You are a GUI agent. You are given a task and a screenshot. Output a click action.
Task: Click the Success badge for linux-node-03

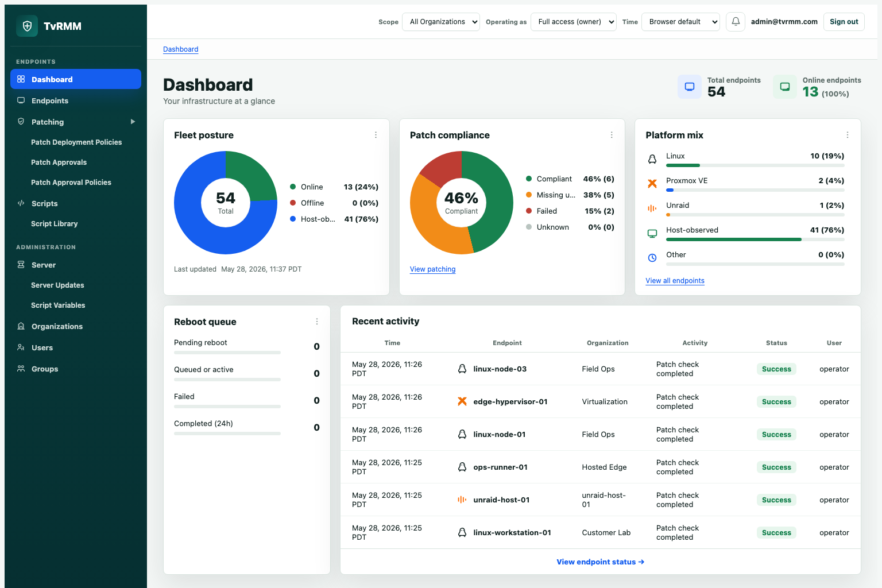[x=776, y=369]
